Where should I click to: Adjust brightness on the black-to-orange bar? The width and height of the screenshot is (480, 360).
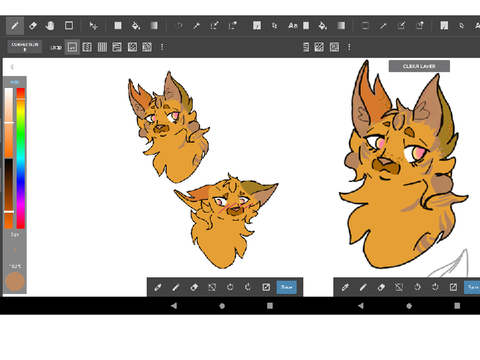9,193
